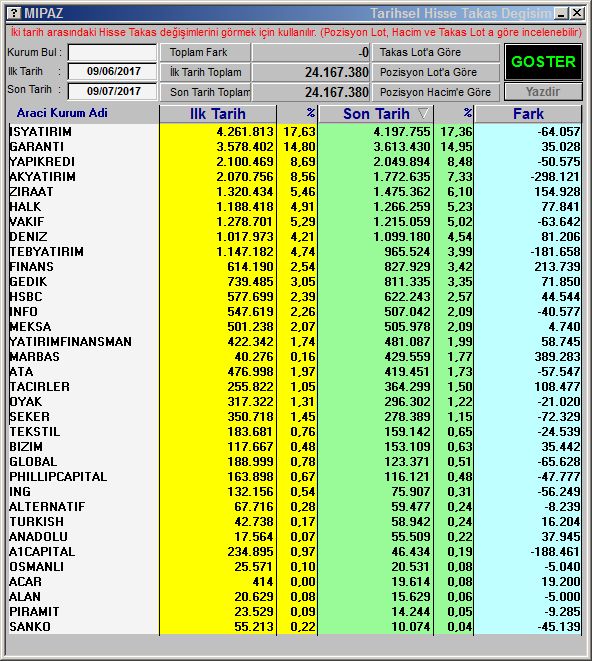Sort by the Ilk Tarih column header

pos(218,114)
